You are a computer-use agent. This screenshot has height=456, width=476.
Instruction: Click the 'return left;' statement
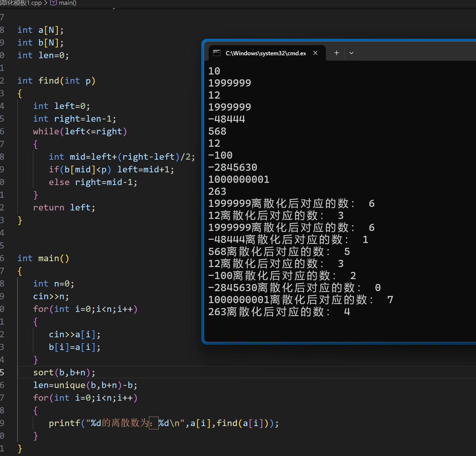[64, 208]
